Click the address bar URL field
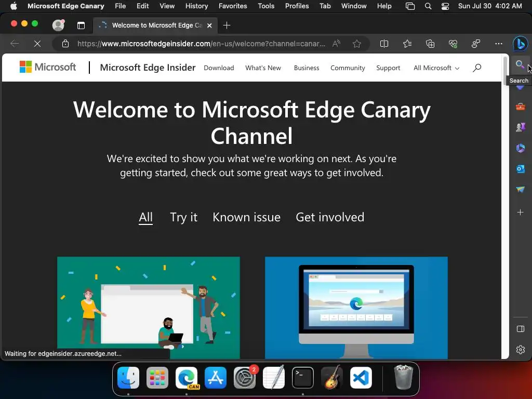This screenshot has width=532, height=399. pyautogui.click(x=201, y=44)
